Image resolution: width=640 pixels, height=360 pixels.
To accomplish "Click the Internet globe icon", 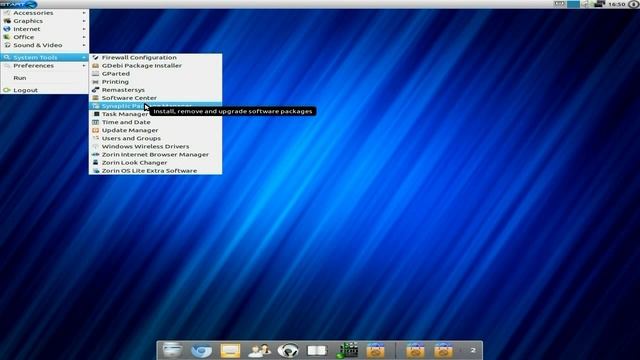I will (7, 29).
